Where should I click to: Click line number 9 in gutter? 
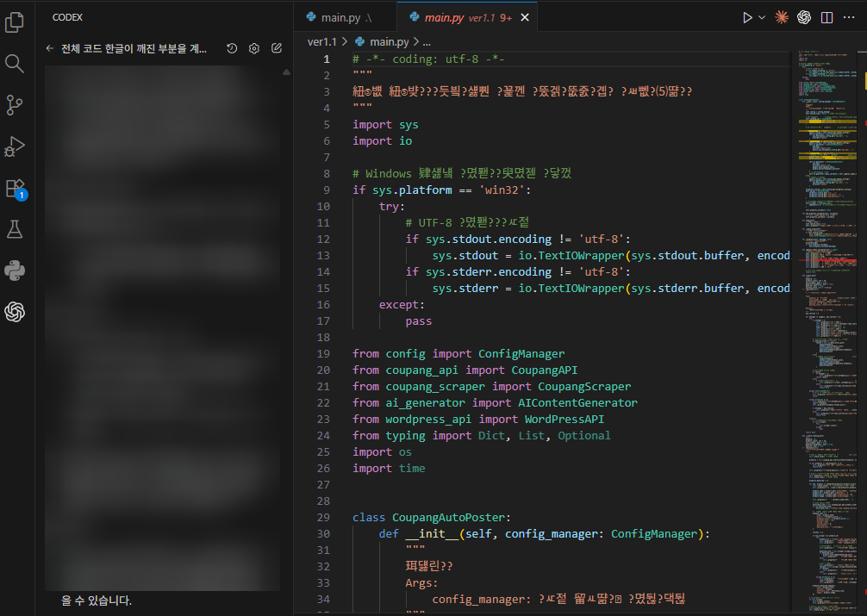(327, 190)
